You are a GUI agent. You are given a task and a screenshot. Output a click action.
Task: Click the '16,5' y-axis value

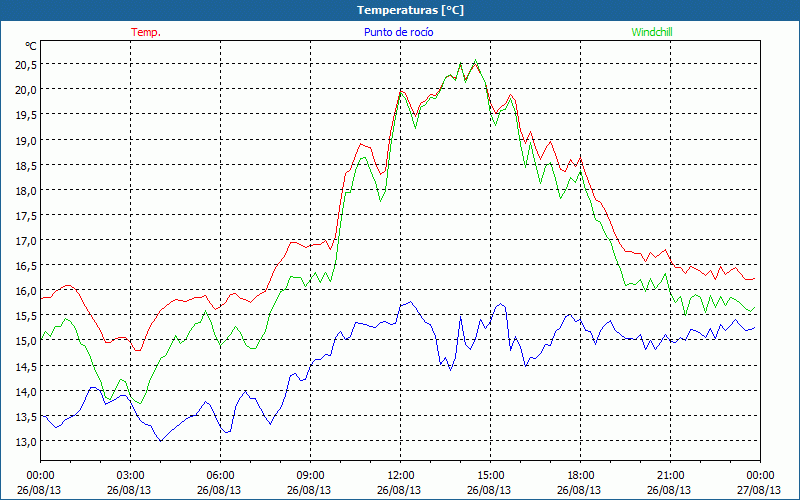click(x=27, y=265)
